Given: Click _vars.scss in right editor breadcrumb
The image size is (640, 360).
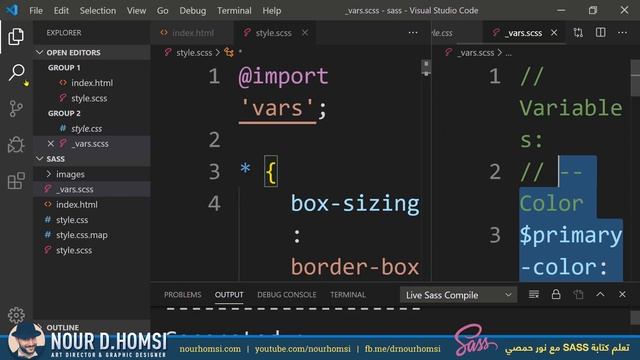Looking at the screenshot, I should 476,53.
